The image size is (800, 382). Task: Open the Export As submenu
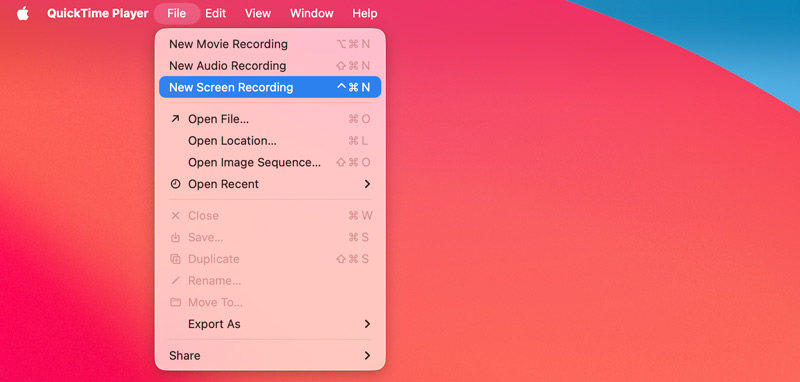[270, 324]
